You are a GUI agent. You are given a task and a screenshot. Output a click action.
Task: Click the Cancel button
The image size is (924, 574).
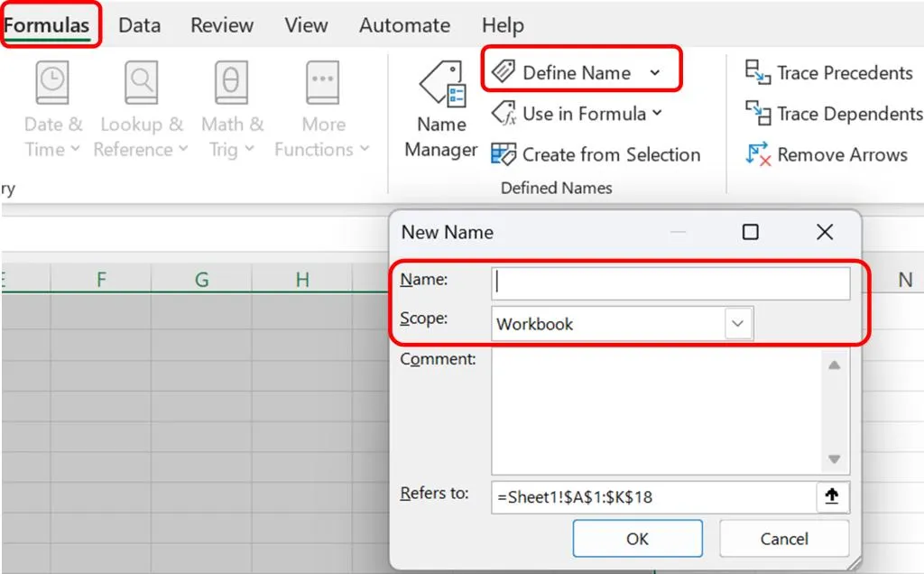[x=784, y=538]
